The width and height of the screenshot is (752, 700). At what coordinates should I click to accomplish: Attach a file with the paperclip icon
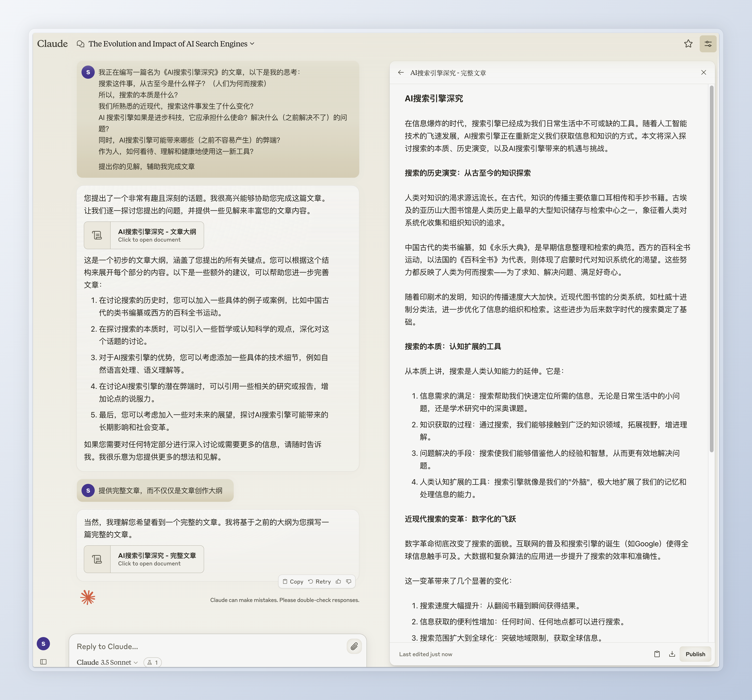coord(354,647)
